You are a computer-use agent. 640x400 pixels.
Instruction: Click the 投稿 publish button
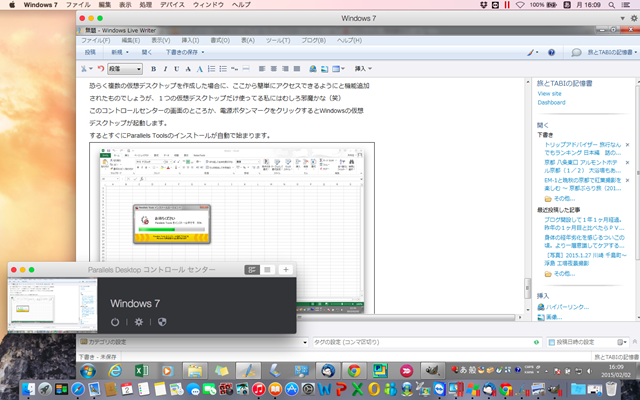tap(90, 52)
